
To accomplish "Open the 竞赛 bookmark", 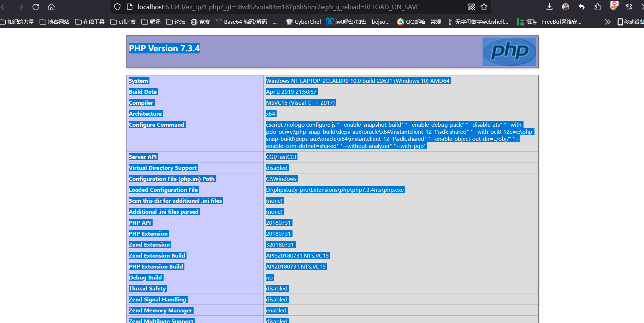I will 200,22.
